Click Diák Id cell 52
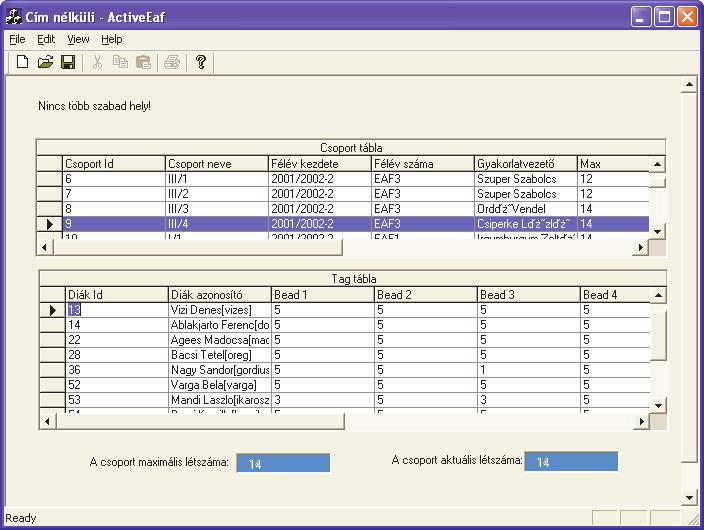The image size is (704, 530). point(117,385)
